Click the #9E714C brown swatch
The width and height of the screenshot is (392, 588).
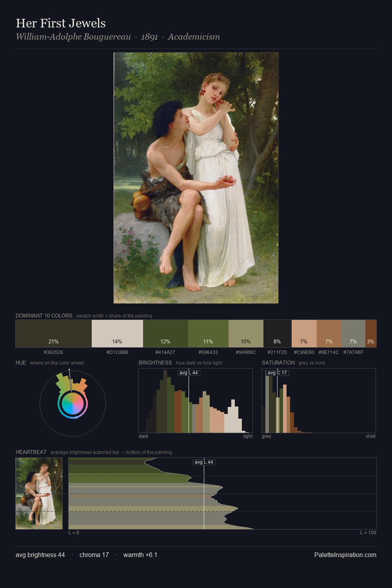pos(329,334)
